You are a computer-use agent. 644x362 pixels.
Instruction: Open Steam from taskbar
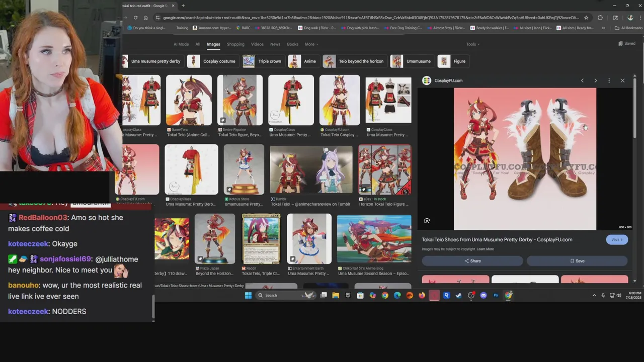click(458, 295)
